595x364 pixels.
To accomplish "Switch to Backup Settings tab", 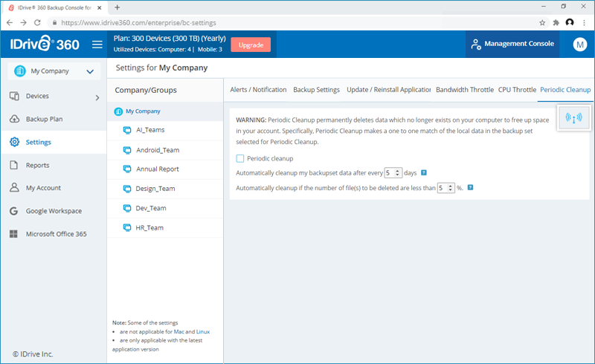I will tap(317, 89).
